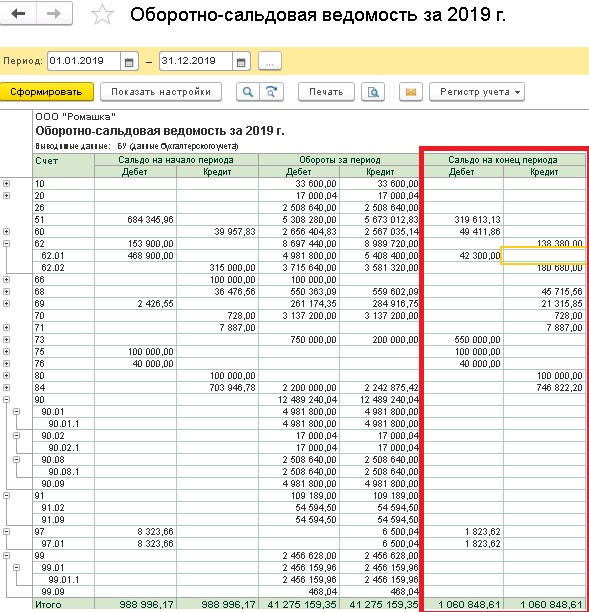Expand account 84 row

click(x=6, y=388)
